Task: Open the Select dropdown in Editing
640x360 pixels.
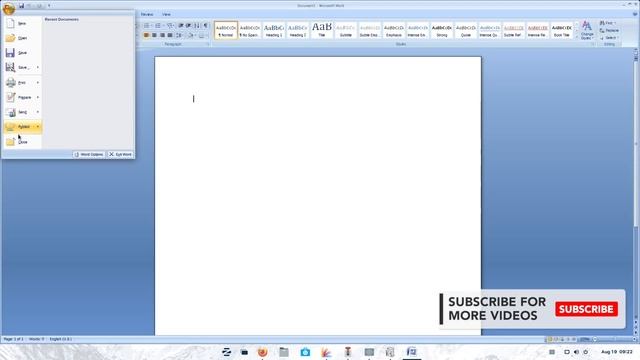Action: tap(609, 38)
